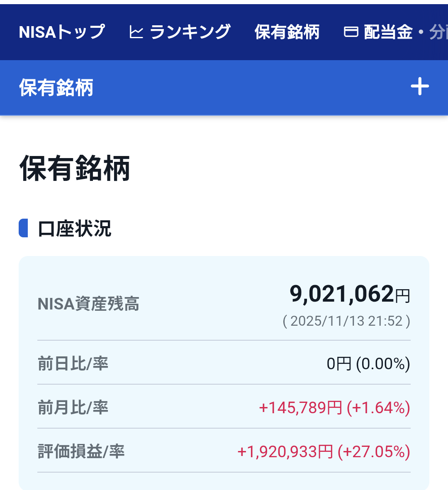
Task: Tap the +145,789円 (+1.64%) figure
Action: point(334,408)
